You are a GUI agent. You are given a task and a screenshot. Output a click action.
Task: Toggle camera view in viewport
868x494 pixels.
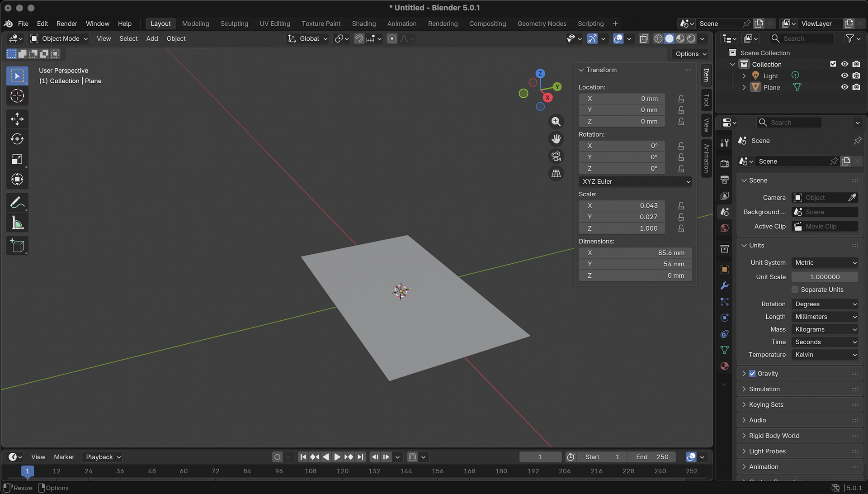[x=556, y=156]
